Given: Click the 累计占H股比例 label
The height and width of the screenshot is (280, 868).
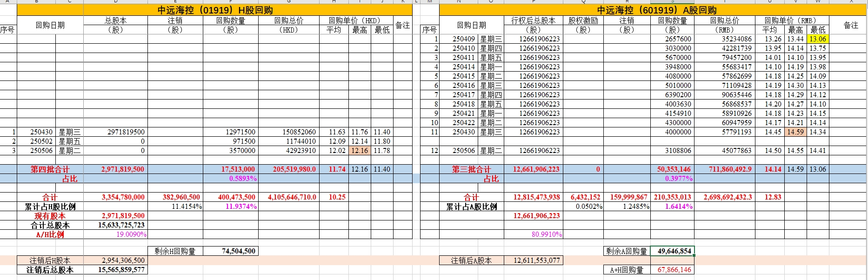Looking at the screenshot, I should [50, 207].
